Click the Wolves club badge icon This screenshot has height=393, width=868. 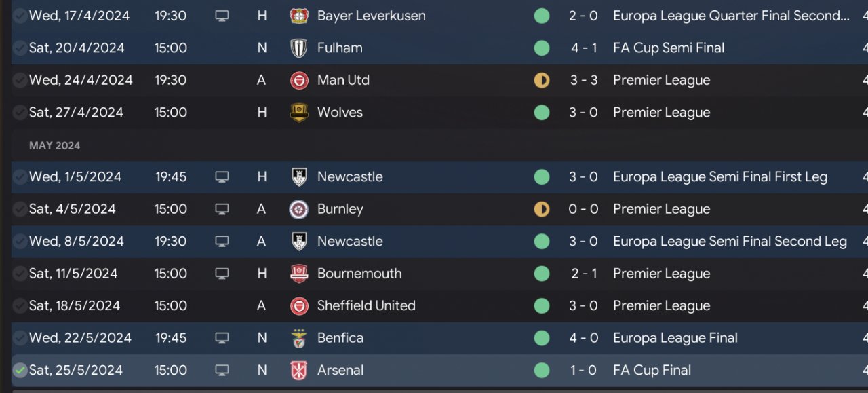click(299, 113)
